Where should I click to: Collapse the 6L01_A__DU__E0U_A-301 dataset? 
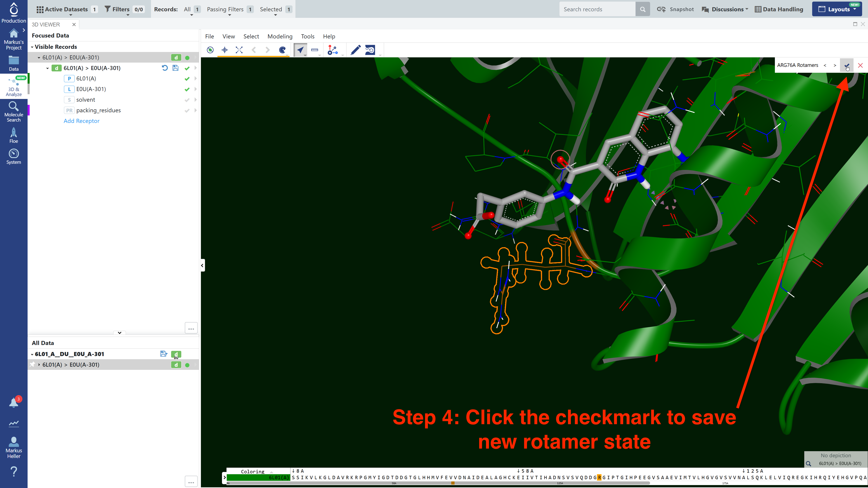click(32, 354)
